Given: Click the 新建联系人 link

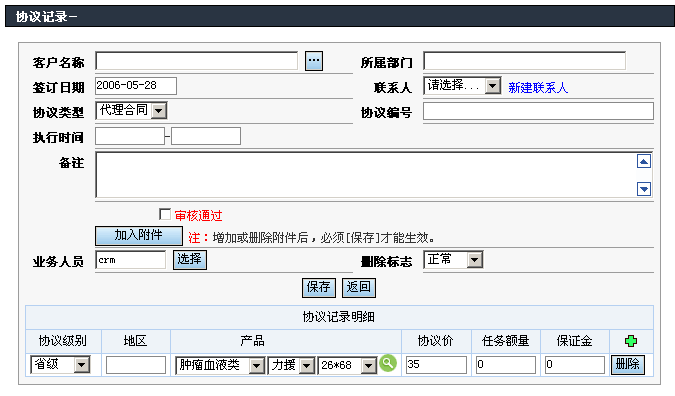Looking at the screenshot, I should tap(538, 88).
